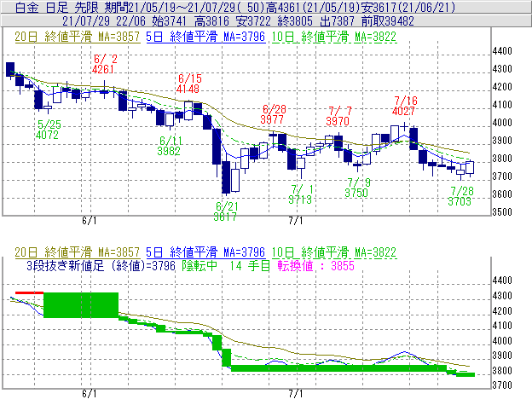Click the first candlestick of 5/19
The width and height of the screenshot is (532, 405).
click(x=10, y=70)
